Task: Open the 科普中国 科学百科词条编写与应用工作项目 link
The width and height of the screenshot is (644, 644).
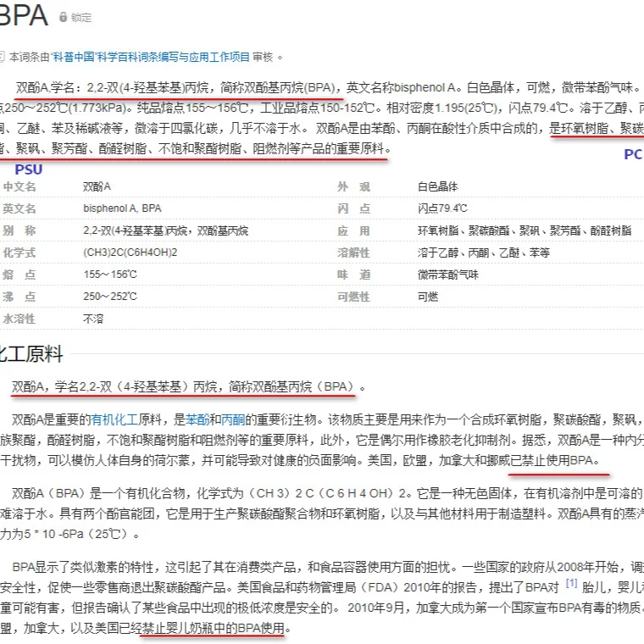Action: click(150, 57)
